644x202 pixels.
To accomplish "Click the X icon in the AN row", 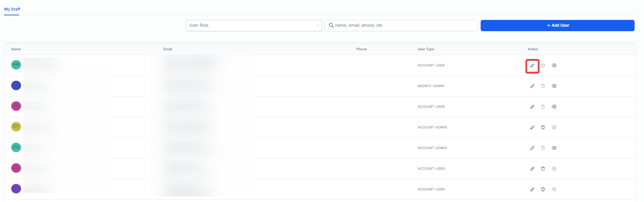I will (554, 107).
